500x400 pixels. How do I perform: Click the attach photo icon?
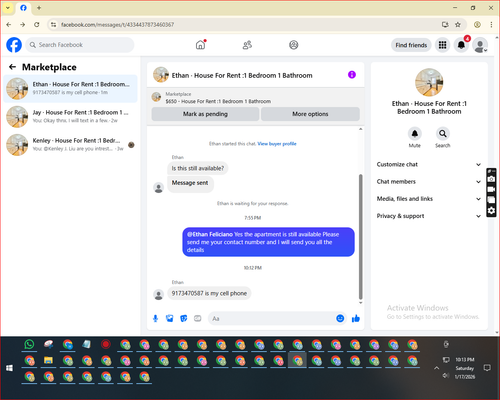170,319
